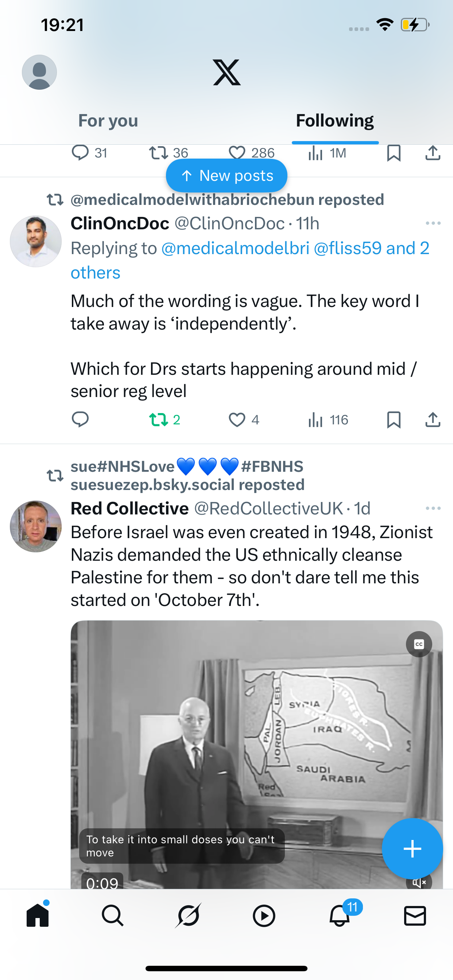Open notifications bell with 11 badge
The width and height of the screenshot is (453, 980).
(x=340, y=915)
